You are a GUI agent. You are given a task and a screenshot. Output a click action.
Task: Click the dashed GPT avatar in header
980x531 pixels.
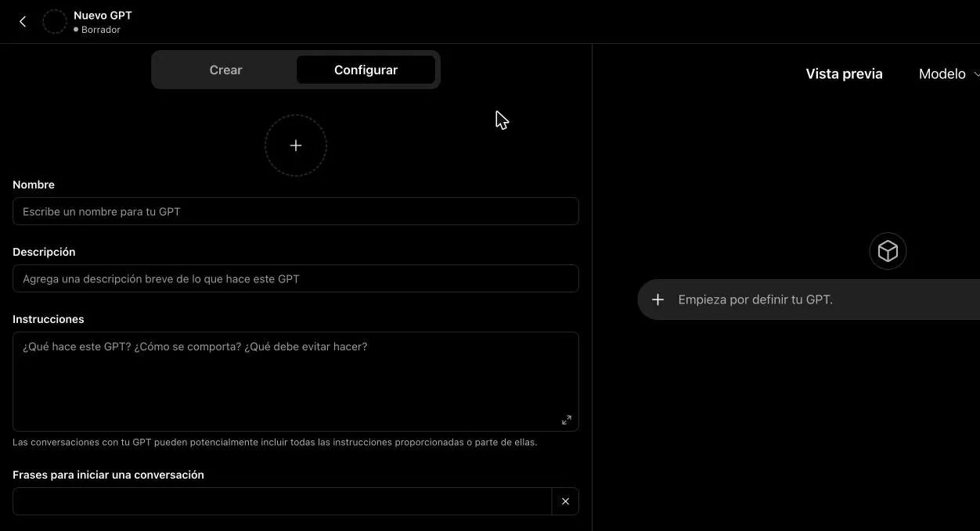coord(55,22)
